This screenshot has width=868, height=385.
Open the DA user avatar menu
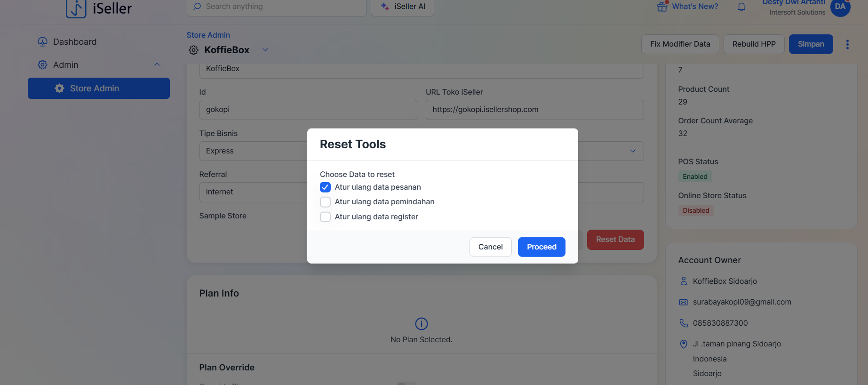coord(840,7)
